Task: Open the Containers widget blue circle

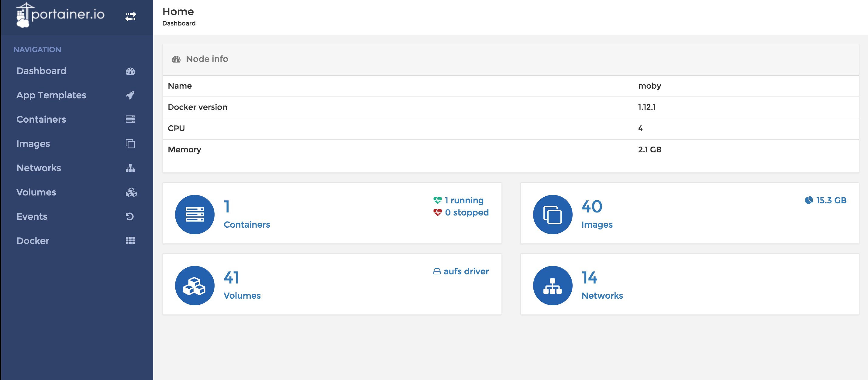Action: pyautogui.click(x=195, y=214)
